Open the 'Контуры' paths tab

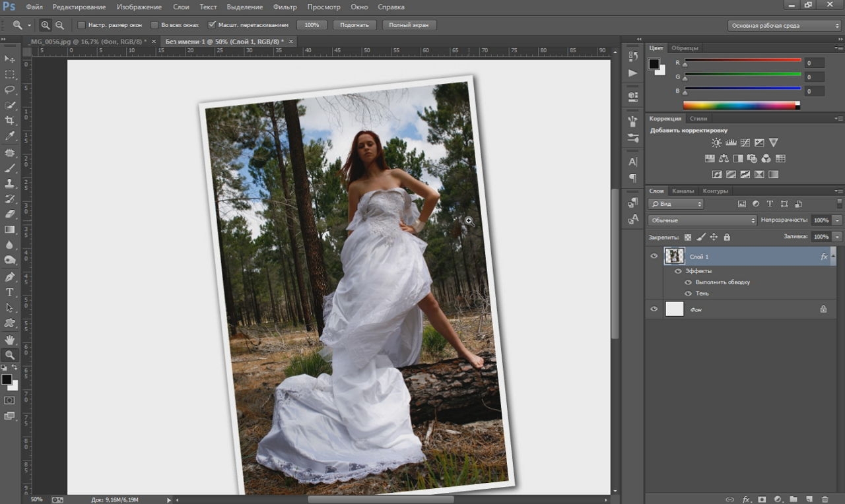point(715,191)
